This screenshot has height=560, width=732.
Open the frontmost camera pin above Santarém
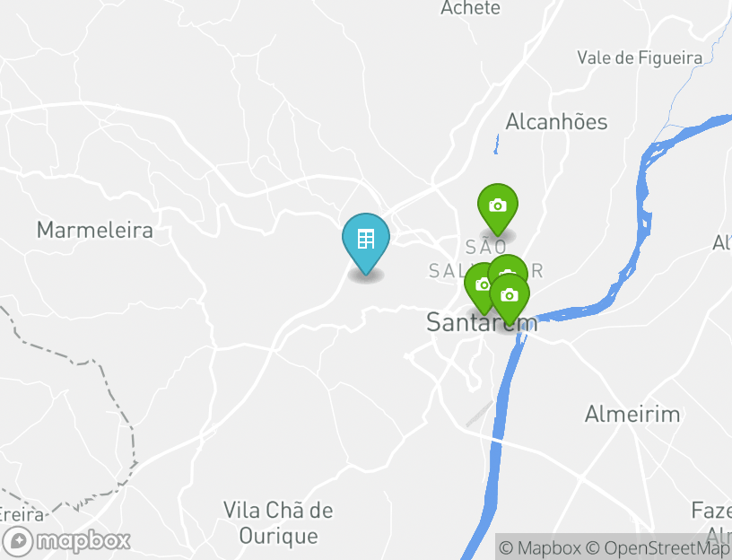(510, 296)
